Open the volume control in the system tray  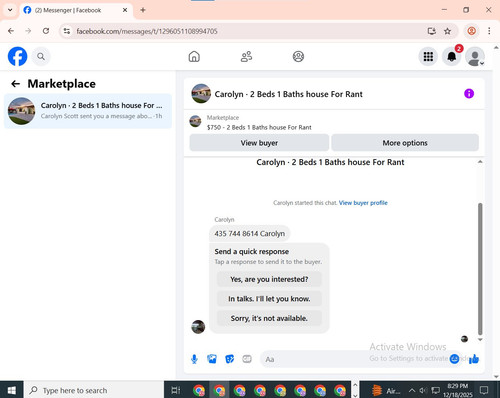coord(423,390)
